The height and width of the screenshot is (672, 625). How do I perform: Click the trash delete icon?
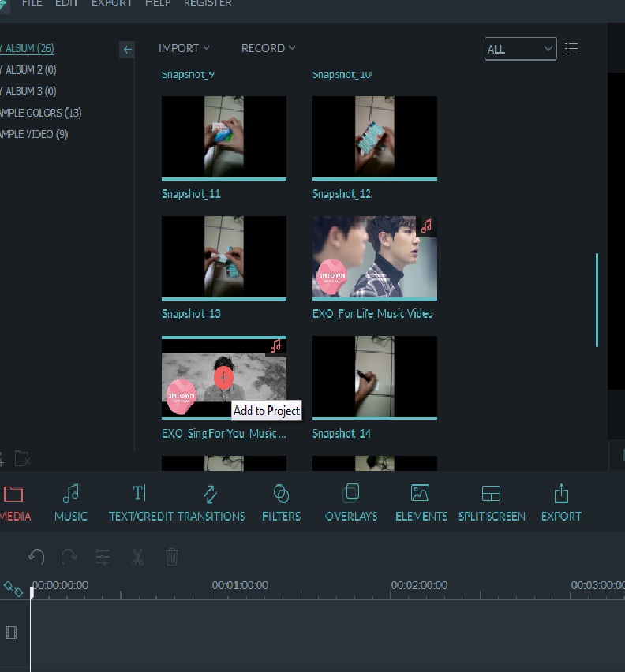pos(171,557)
